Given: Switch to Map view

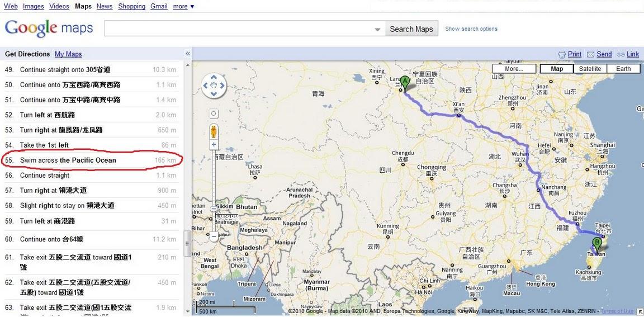Looking at the screenshot, I should coord(557,69).
